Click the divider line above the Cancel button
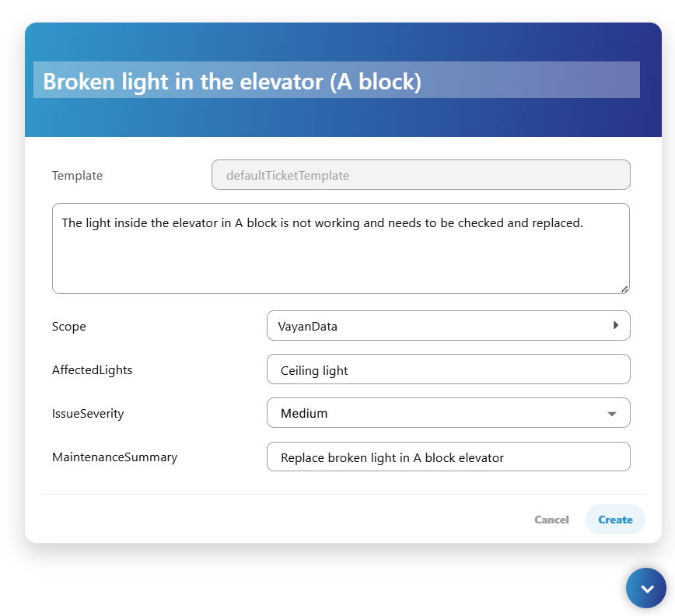This screenshot has width=675, height=616. (343, 494)
